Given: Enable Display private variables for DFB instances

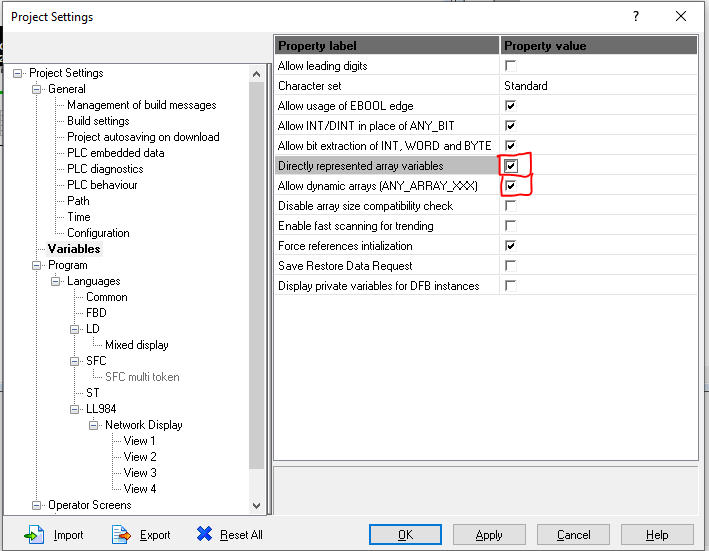Looking at the screenshot, I should click(x=510, y=286).
